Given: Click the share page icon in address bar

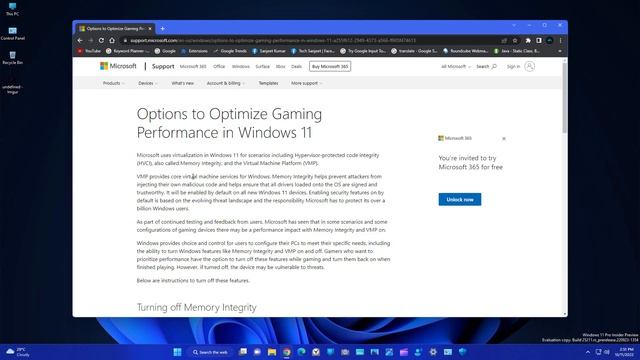Looking at the screenshot, I should (504, 40).
